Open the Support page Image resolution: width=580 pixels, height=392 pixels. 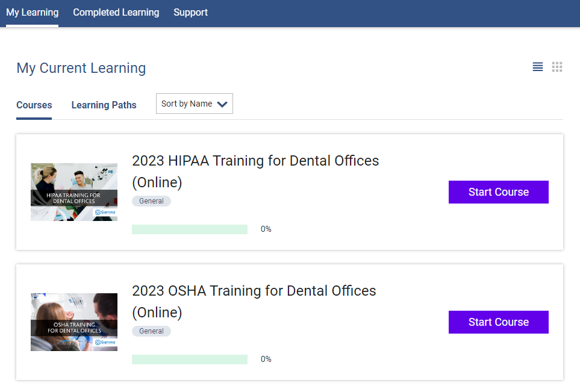pos(190,13)
